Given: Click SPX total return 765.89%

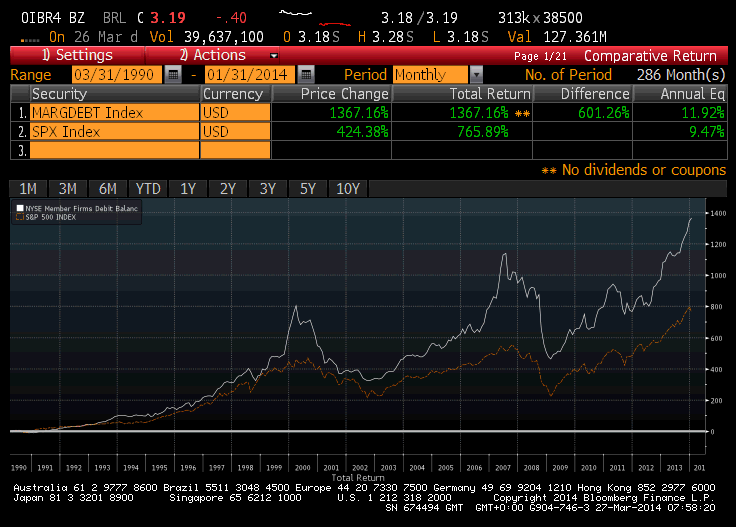Looking at the screenshot, I should click(x=483, y=131).
